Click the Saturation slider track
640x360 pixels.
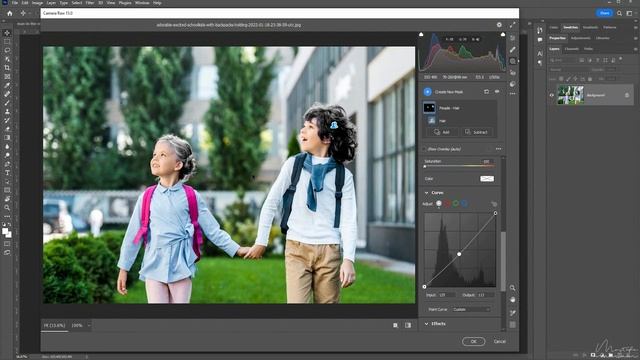point(459,166)
